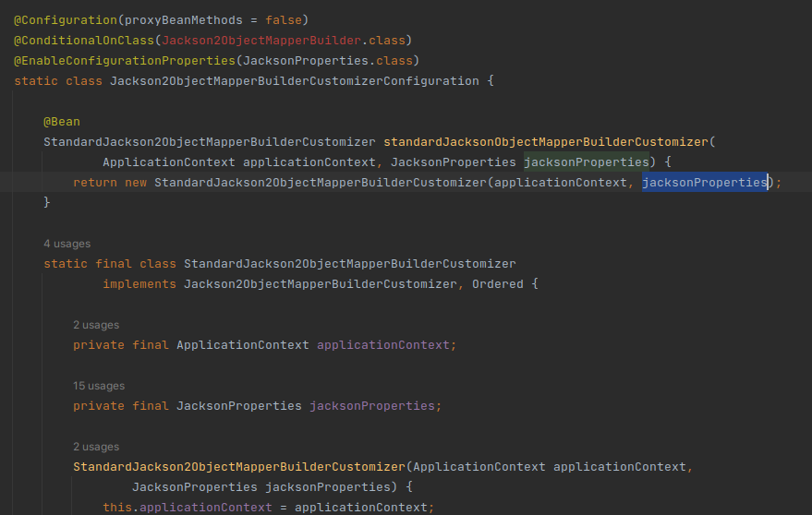
Task: Click the Jackson2ObjectMapperBuilderCustomizerConfiguration class name
Action: tap(295, 80)
